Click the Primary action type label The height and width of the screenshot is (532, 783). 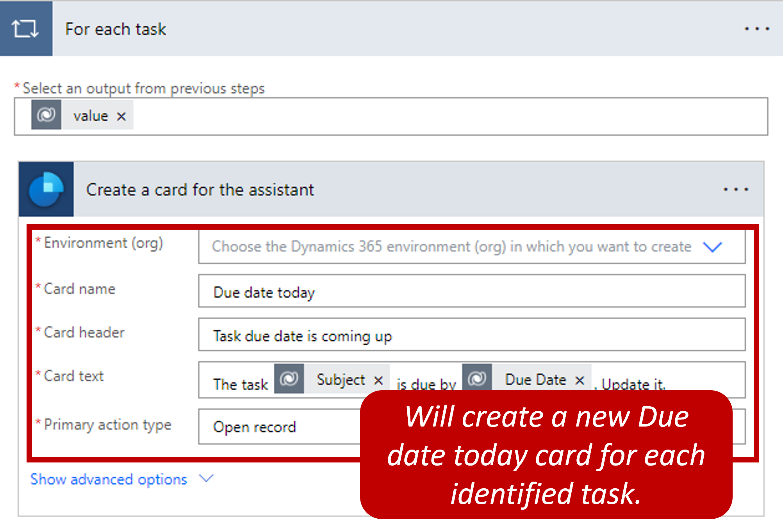[x=107, y=425]
